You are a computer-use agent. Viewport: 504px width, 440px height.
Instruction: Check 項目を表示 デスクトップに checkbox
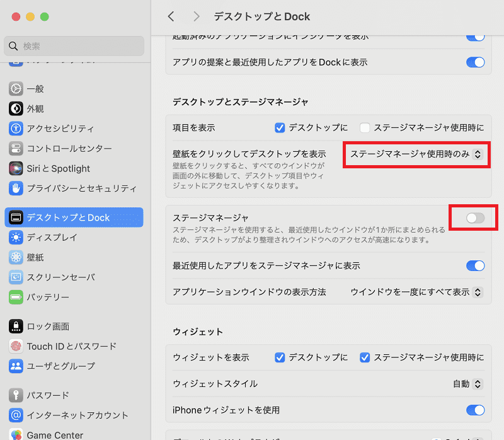[280, 128]
